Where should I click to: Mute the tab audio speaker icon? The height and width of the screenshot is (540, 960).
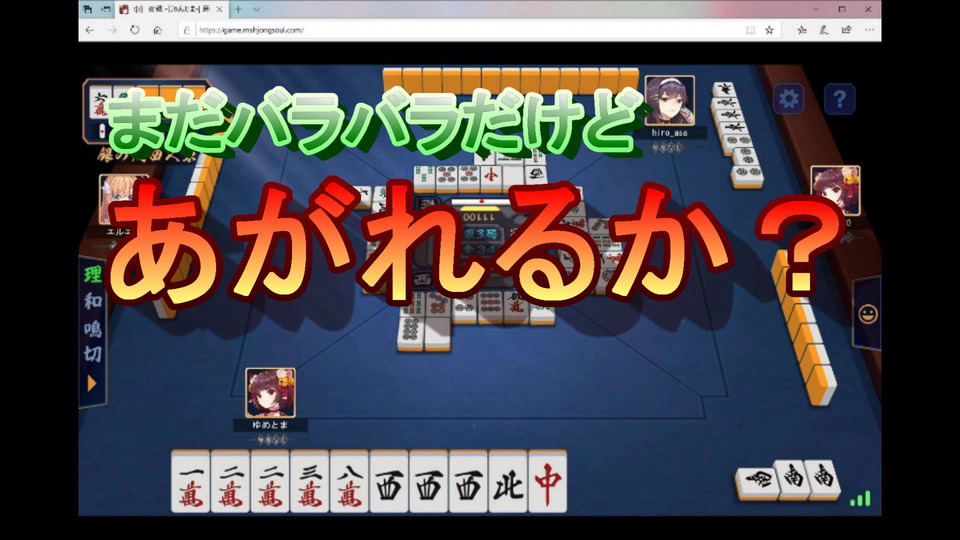pos(138,10)
